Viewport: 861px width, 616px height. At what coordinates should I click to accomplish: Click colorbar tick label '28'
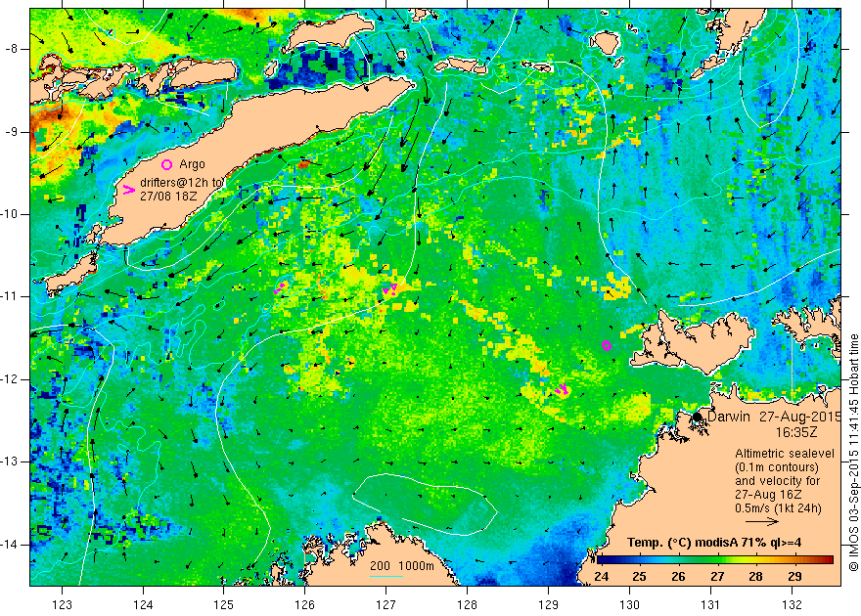pyautogui.click(x=756, y=577)
